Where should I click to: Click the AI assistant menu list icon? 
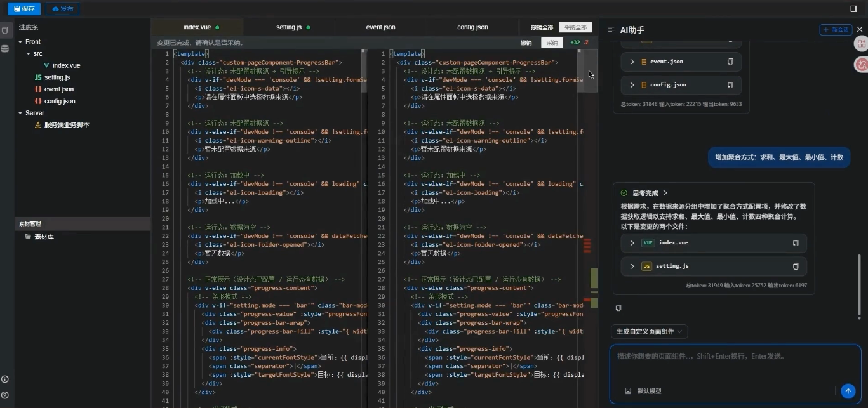(x=611, y=30)
